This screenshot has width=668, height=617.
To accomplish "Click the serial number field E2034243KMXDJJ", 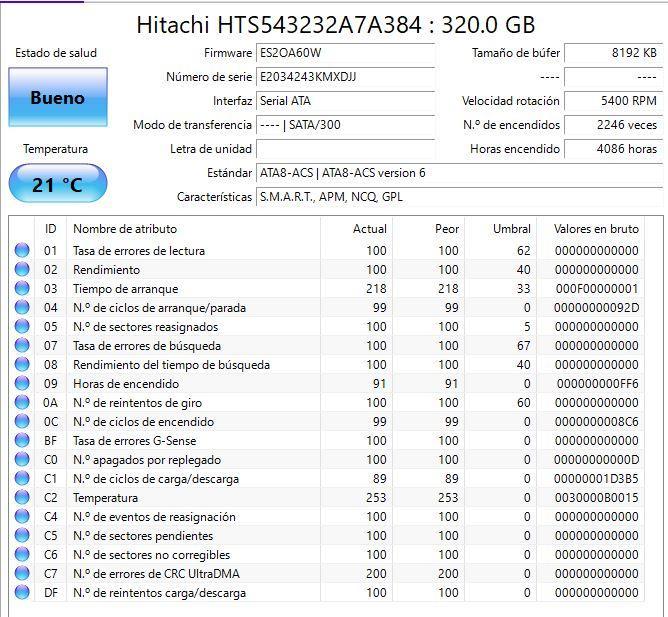I will (346, 77).
